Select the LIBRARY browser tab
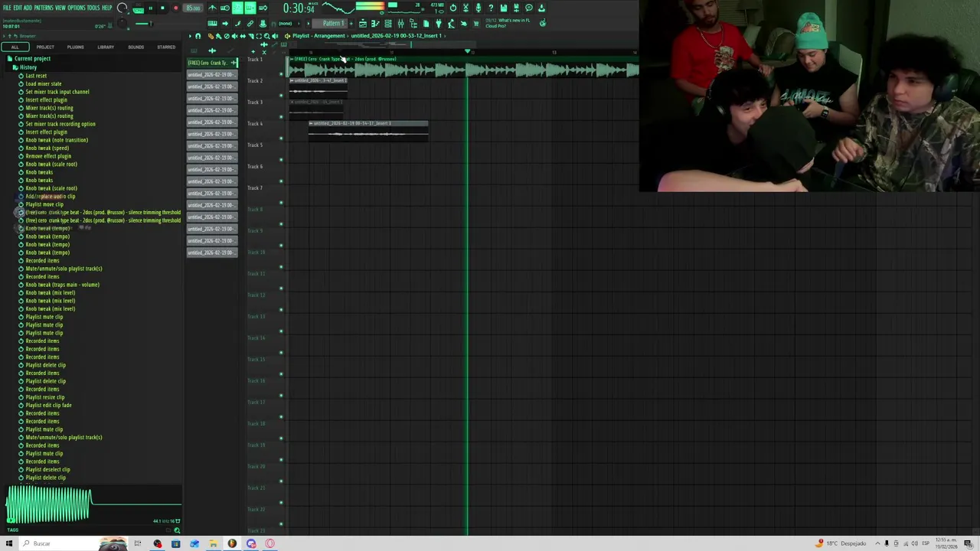Viewport: 980px width, 551px height. pos(106,47)
